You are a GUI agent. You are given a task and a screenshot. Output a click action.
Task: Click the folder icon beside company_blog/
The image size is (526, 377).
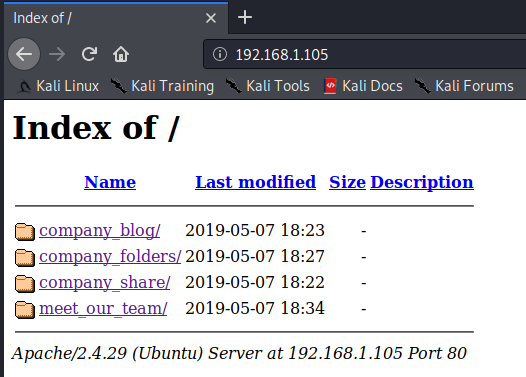click(x=25, y=232)
